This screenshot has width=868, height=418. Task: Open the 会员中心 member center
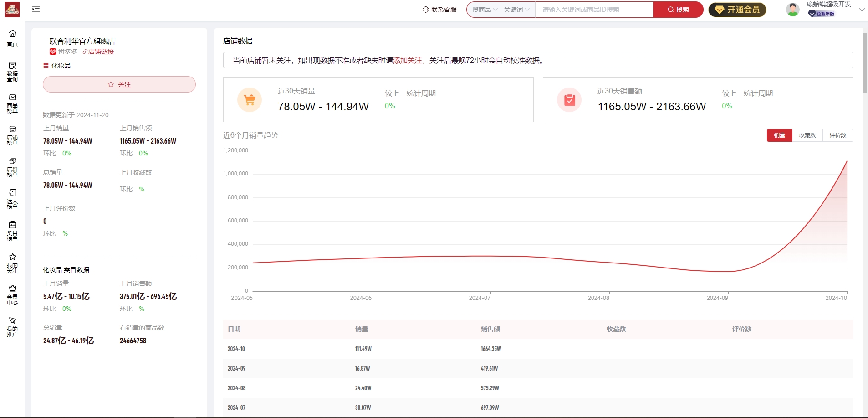tap(12, 294)
